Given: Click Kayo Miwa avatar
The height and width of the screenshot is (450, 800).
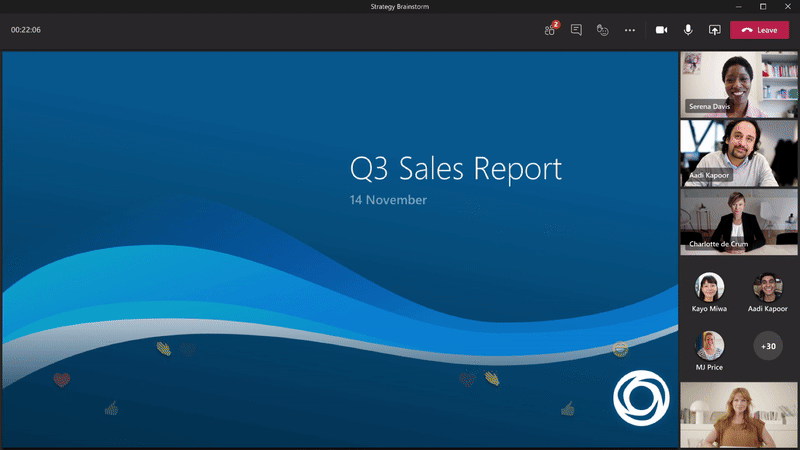Looking at the screenshot, I should point(709,287).
